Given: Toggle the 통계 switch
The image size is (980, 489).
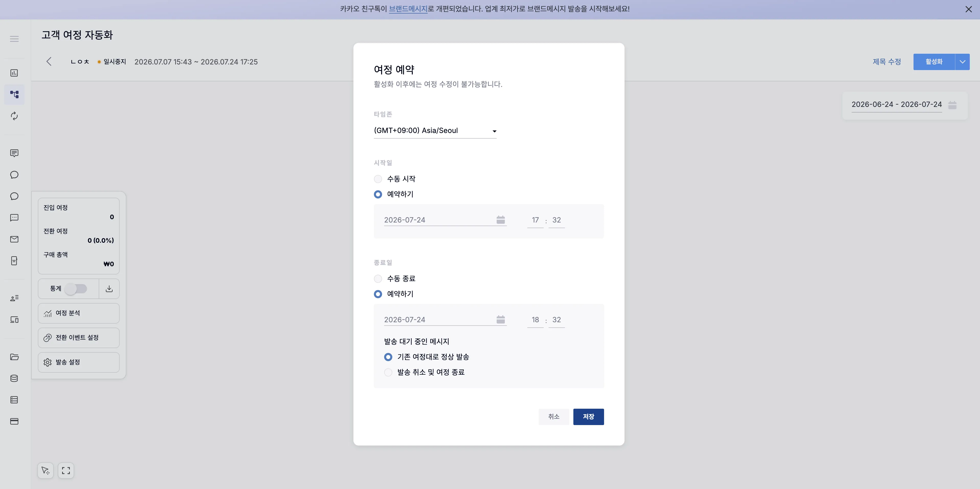Looking at the screenshot, I should tap(76, 289).
